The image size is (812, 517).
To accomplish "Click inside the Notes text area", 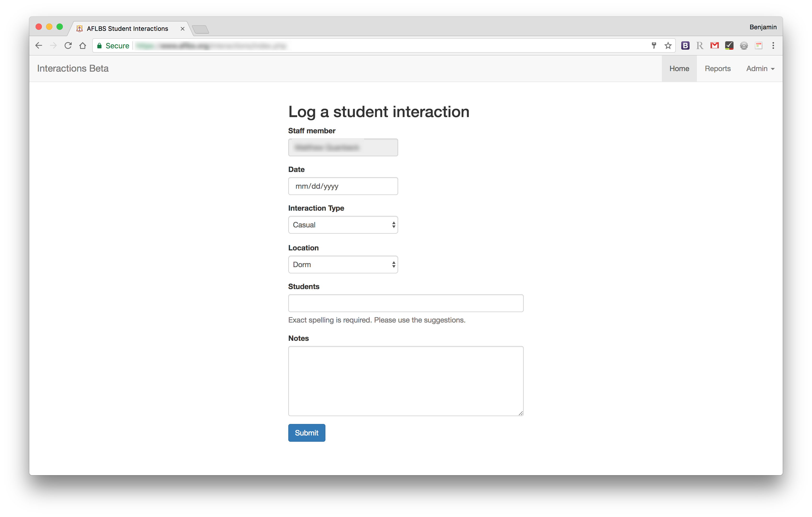I will click(406, 381).
